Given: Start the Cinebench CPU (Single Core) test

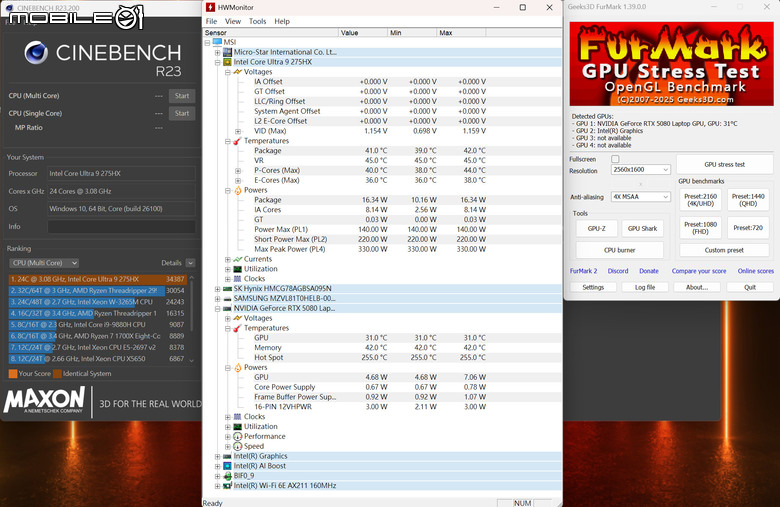Looking at the screenshot, I should pos(182,113).
